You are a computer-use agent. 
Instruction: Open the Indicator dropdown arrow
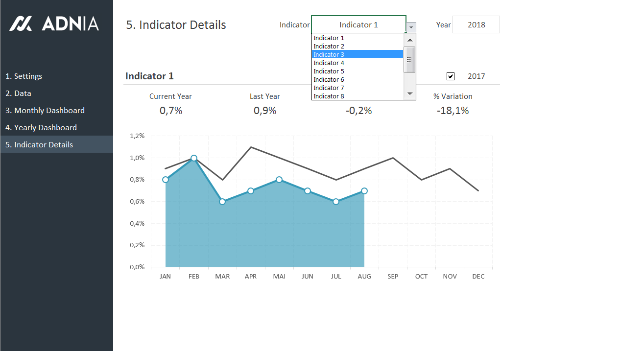point(411,27)
